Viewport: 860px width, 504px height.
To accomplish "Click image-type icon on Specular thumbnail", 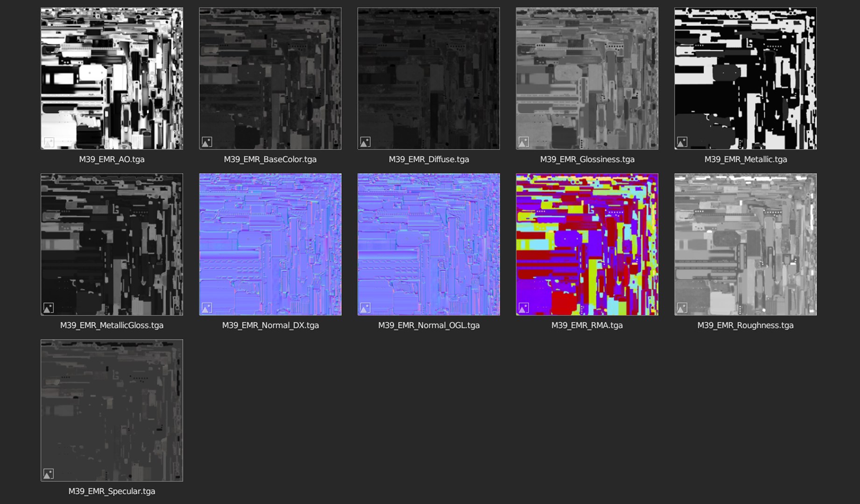I will [x=49, y=474].
